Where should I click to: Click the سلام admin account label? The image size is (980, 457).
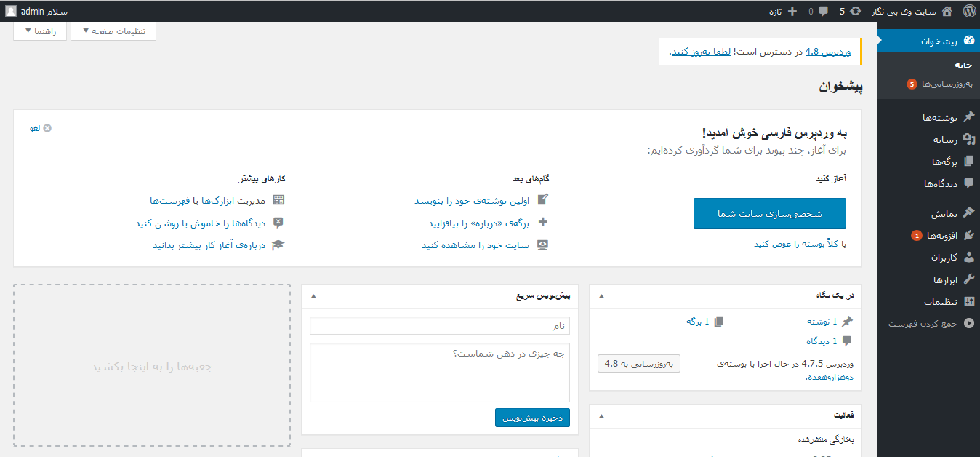click(45, 11)
